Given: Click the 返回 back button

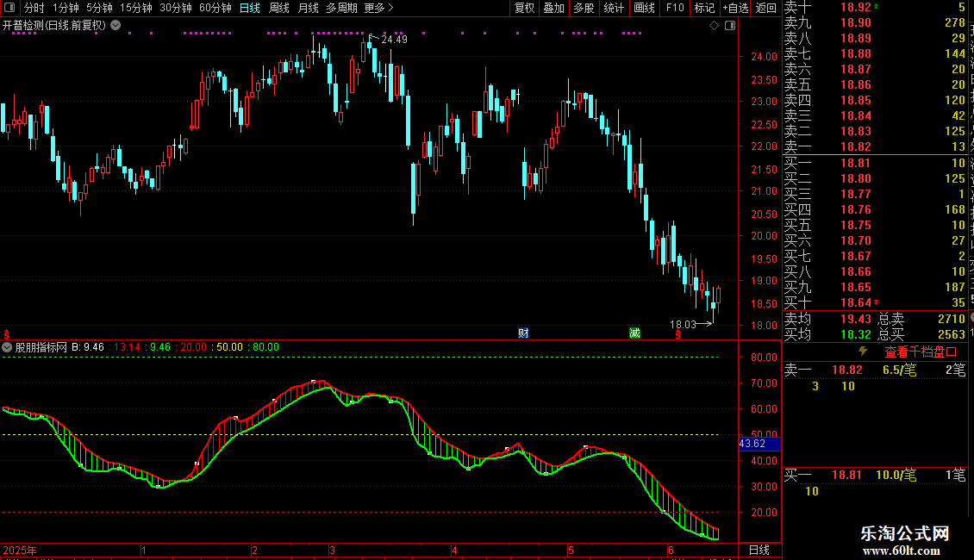Looking at the screenshot, I should point(766,8).
